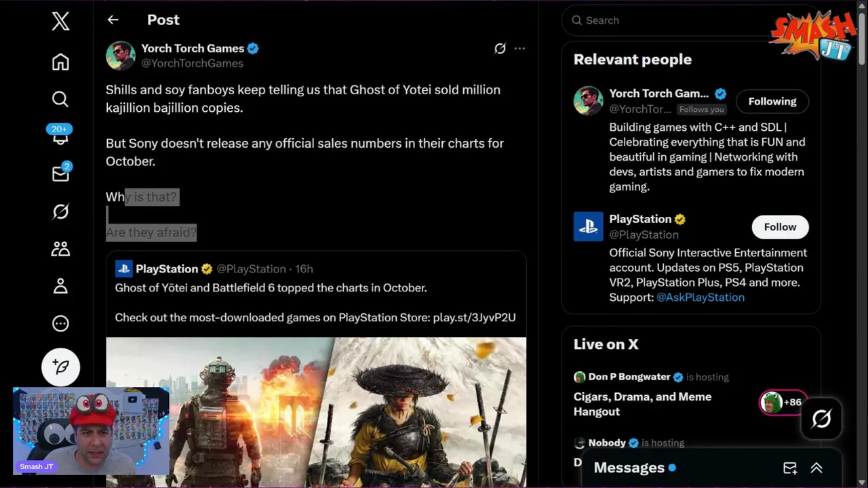Open post's three-dot more menu

pos(519,48)
